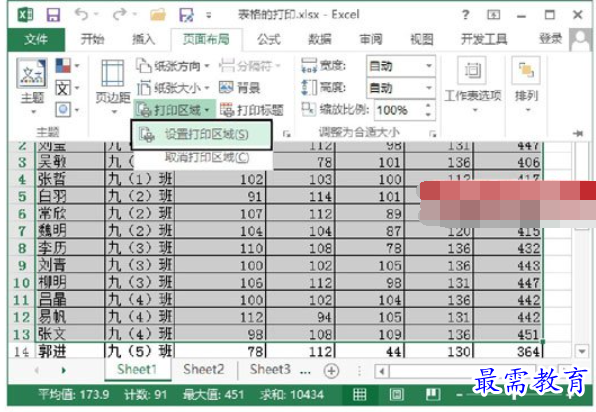Screen dimensions: 596x412
Task: Increase scale percentage with up spinner
Action: coord(429,105)
